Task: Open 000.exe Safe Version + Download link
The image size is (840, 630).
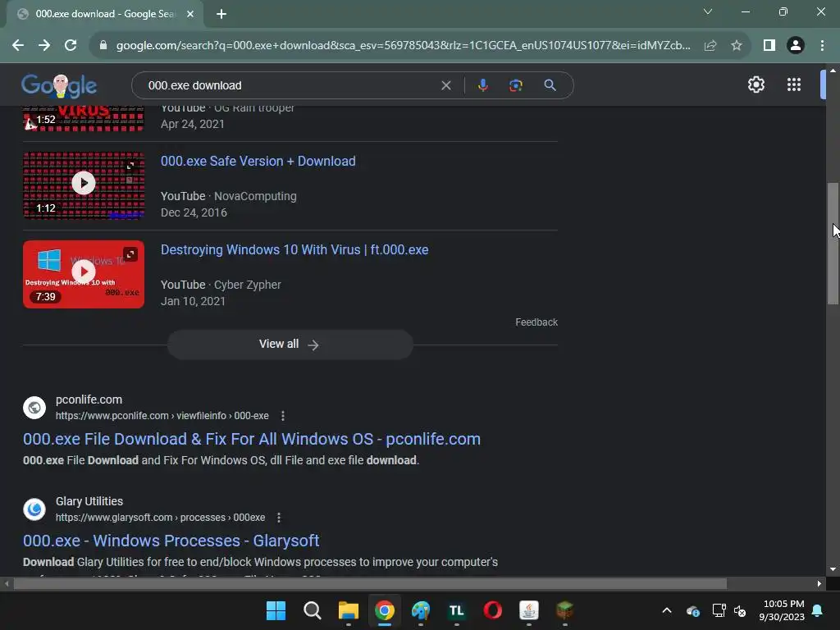Action: 258,162
